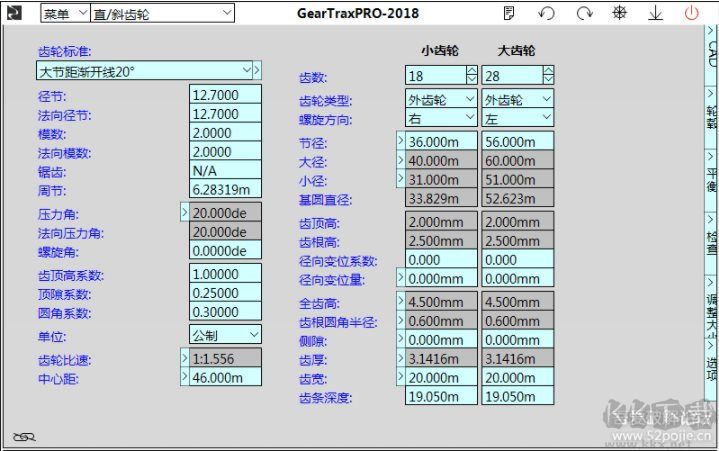Click the 中心距 field showing 46.000m
Screen dimensions: 719x451
click(x=225, y=377)
